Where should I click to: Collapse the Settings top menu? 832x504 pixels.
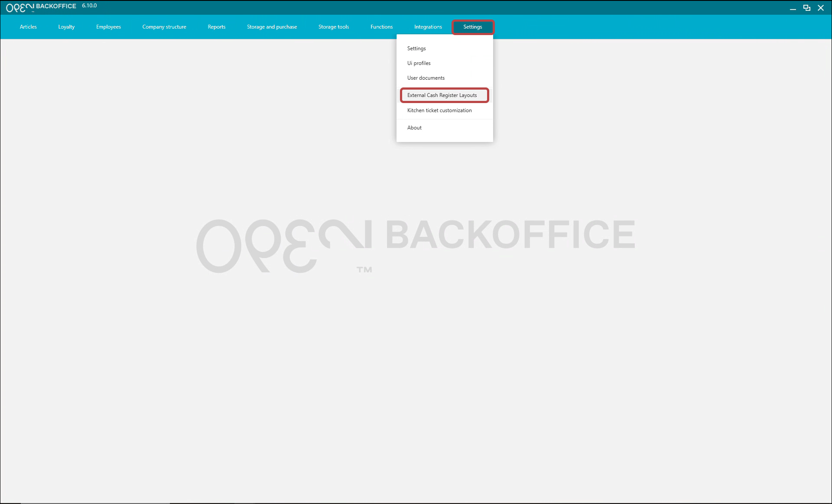click(x=473, y=27)
